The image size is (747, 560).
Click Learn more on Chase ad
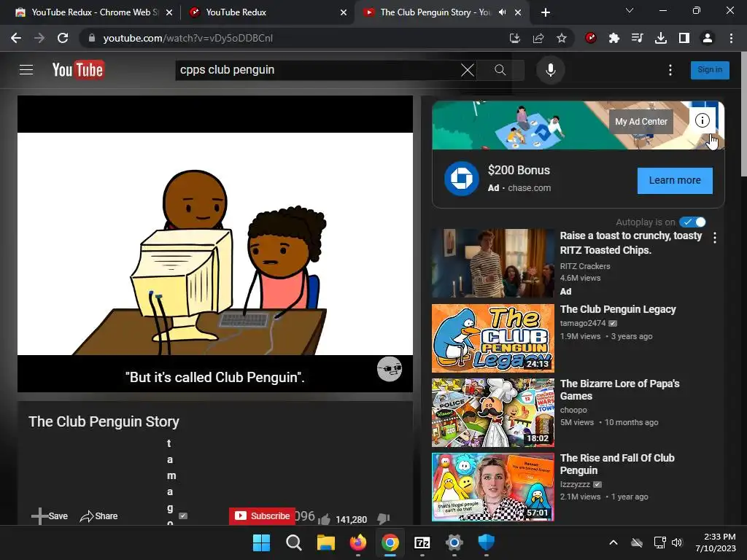tap(675, 181)
